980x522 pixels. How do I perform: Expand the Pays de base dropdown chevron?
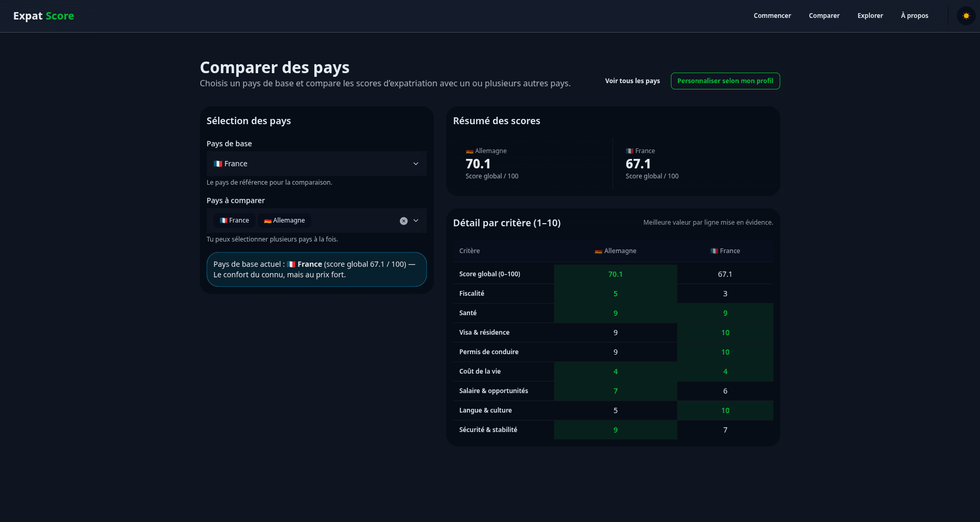[416, 164]
